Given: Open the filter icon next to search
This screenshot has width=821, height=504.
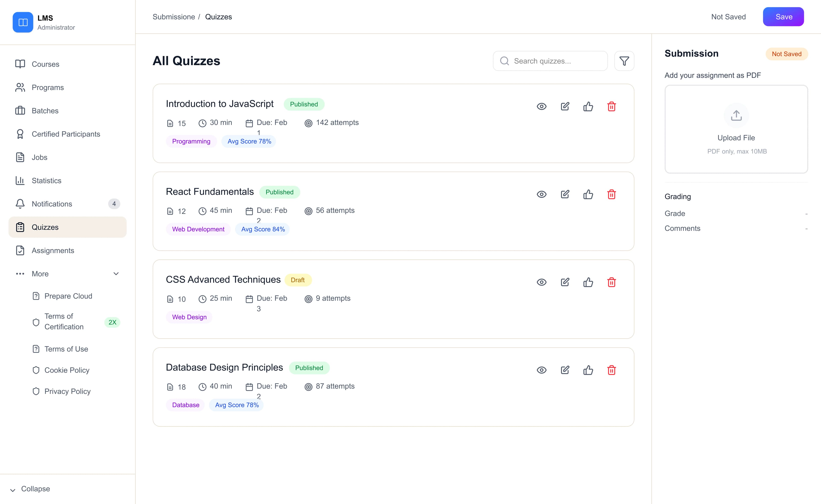Looking at the screenshot, I should click(x=624, y=61).
